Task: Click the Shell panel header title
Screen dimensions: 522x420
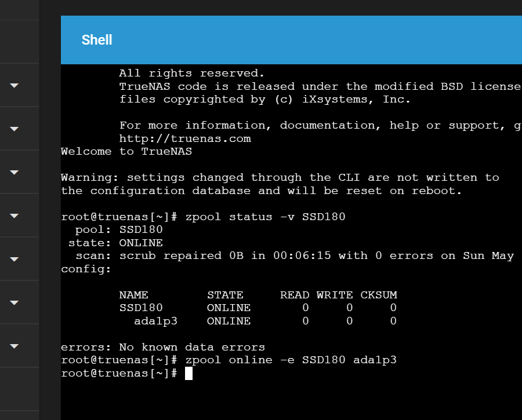Action: (x=97, y=40)
